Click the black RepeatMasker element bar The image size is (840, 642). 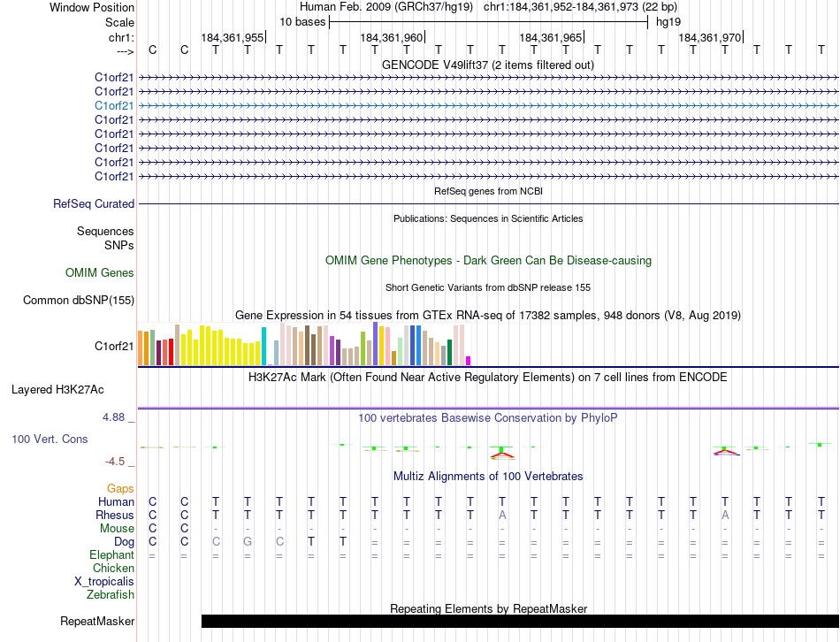point(520,622)
